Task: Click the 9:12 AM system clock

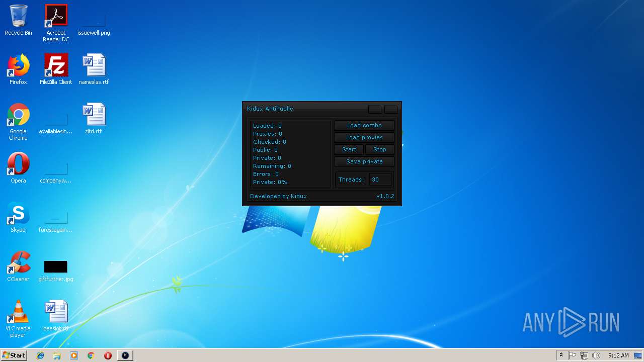Action: click(618, 355)
